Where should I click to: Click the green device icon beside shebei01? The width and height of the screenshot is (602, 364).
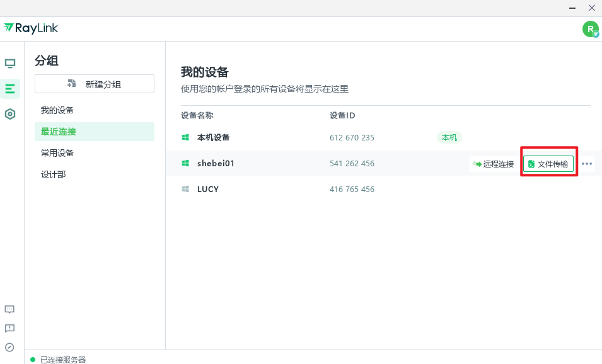pyautogui.click(x=185, y=163)
